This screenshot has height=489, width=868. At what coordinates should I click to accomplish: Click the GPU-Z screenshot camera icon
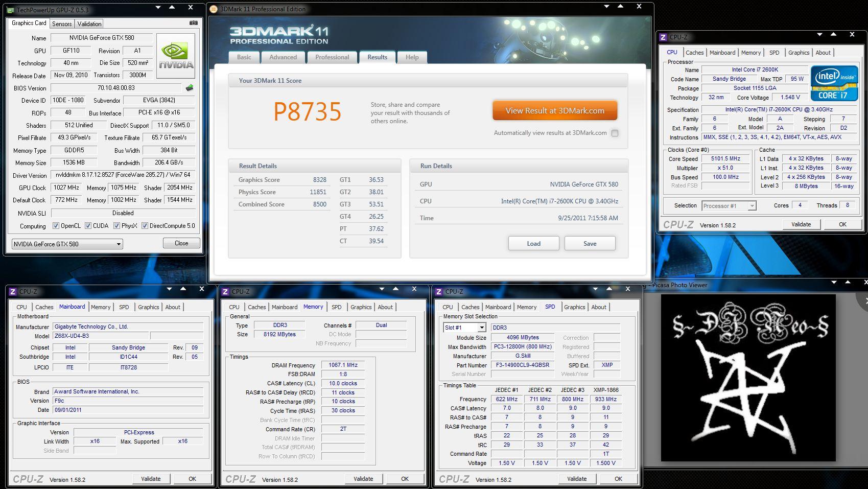(x=193, y=23)
